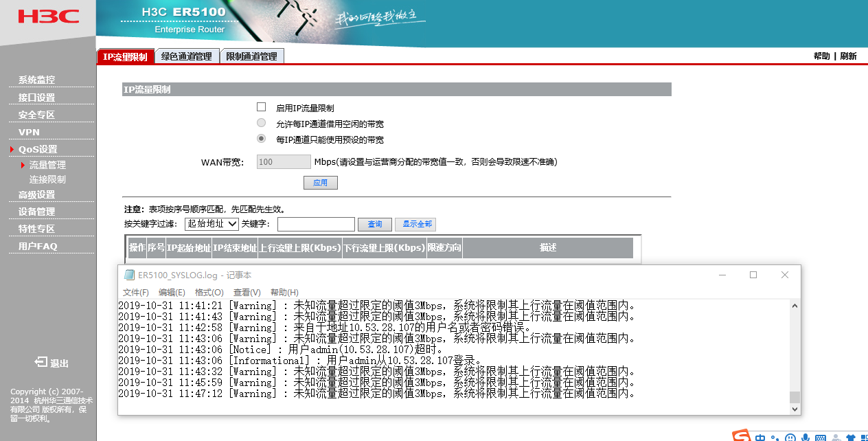Open the 起始地址 filter dropdown
Screen dimensions: 868x441
pos(212,224)
